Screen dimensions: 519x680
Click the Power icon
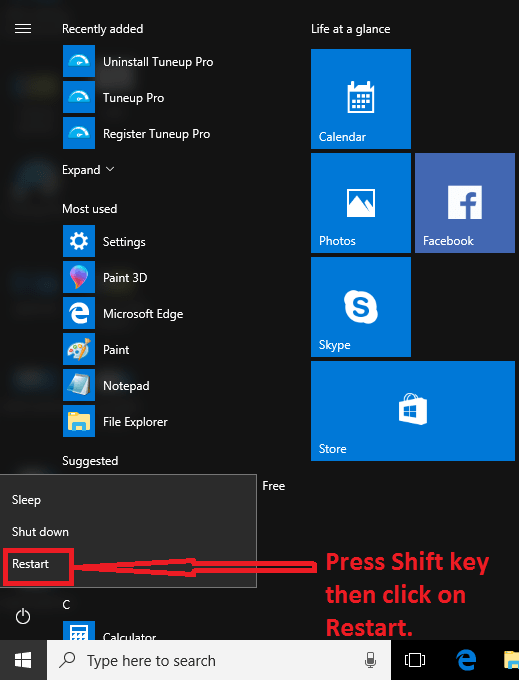[23, 616]
